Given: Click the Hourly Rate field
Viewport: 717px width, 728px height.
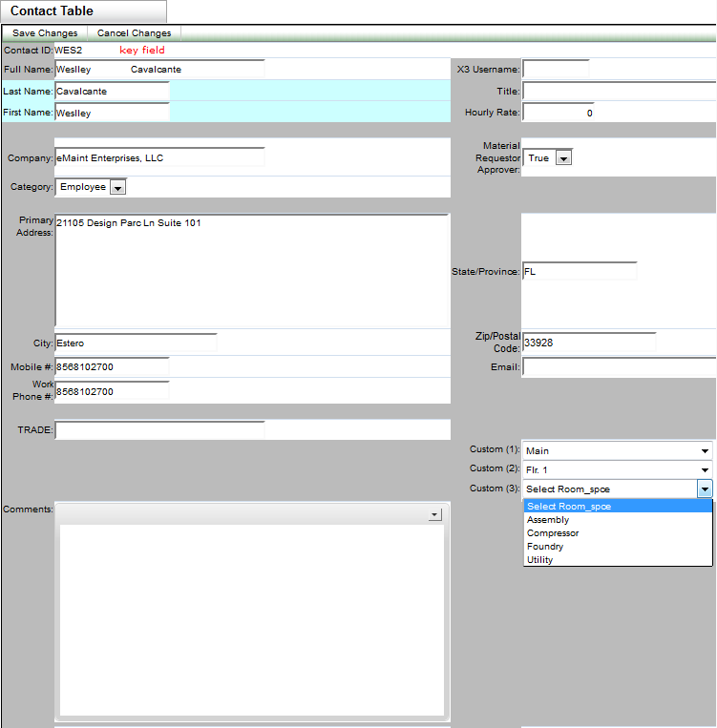Looking at the screenshot, I should (559, 113).
